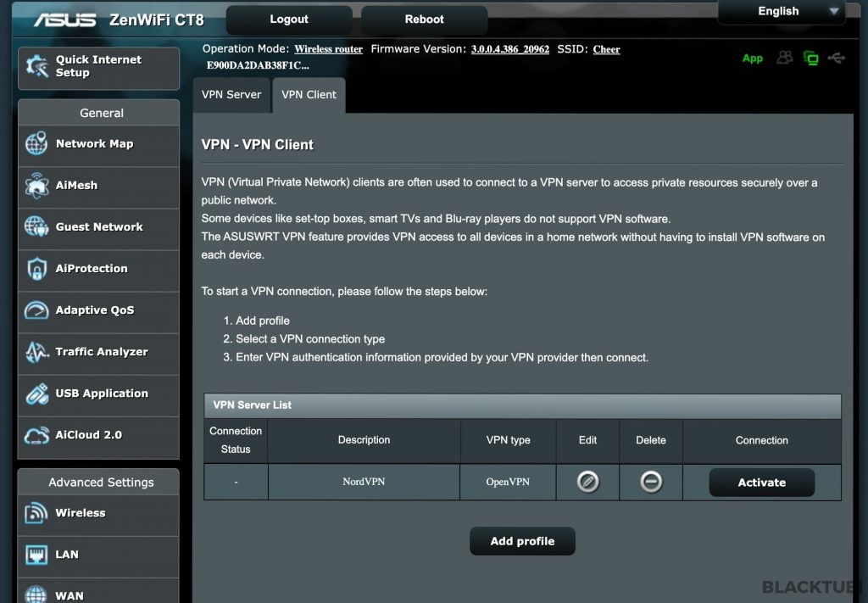The height and width of the screenshot is (603, 868).
Task: Click the Cheer SSID link
Action: 606,49
